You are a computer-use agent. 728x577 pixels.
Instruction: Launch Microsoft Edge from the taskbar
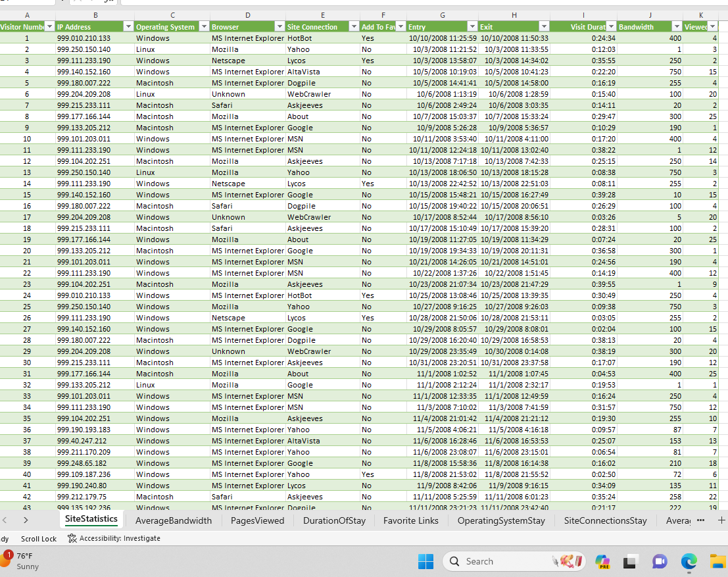pos(688,561)
